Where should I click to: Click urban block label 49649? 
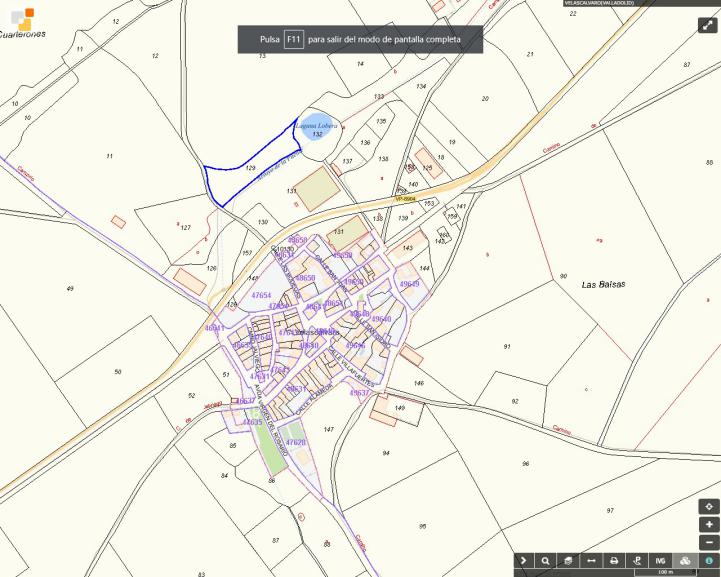[409, 284]
